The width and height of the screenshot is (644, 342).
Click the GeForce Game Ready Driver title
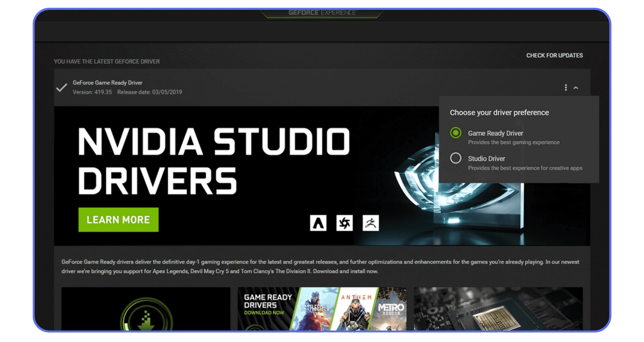coord(107,83)
